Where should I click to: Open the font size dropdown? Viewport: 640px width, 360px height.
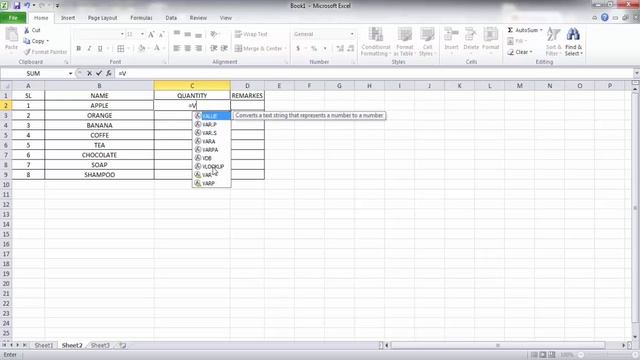coord(142,34)
